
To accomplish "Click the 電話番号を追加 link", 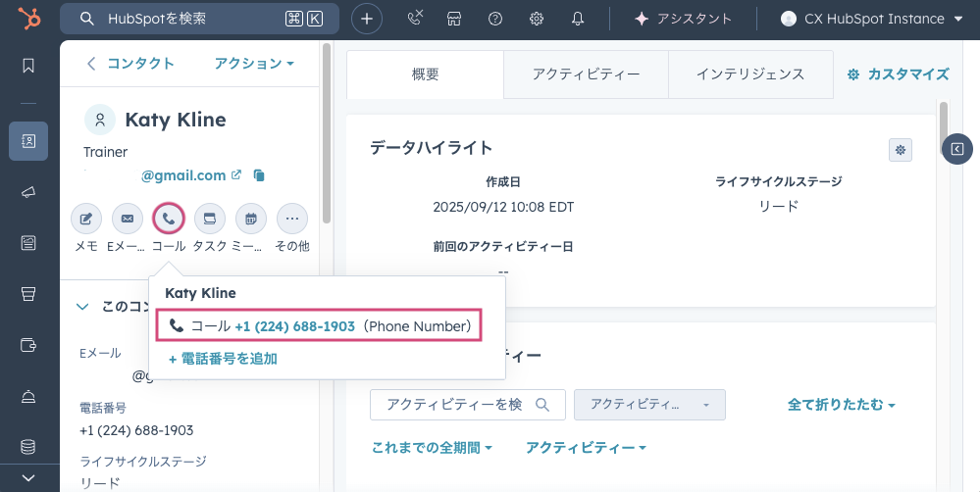I will tap(223, 359).
